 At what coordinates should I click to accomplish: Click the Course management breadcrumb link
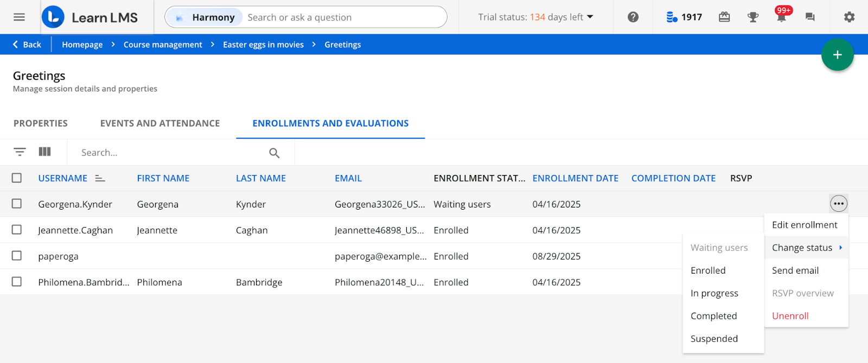pyautogui.click(x=163, y=44)
